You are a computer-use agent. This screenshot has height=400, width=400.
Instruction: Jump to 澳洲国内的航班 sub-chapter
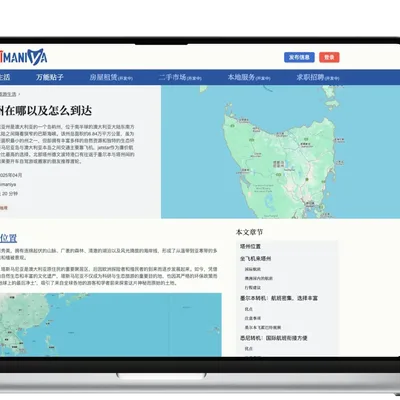tap(259, 278)
